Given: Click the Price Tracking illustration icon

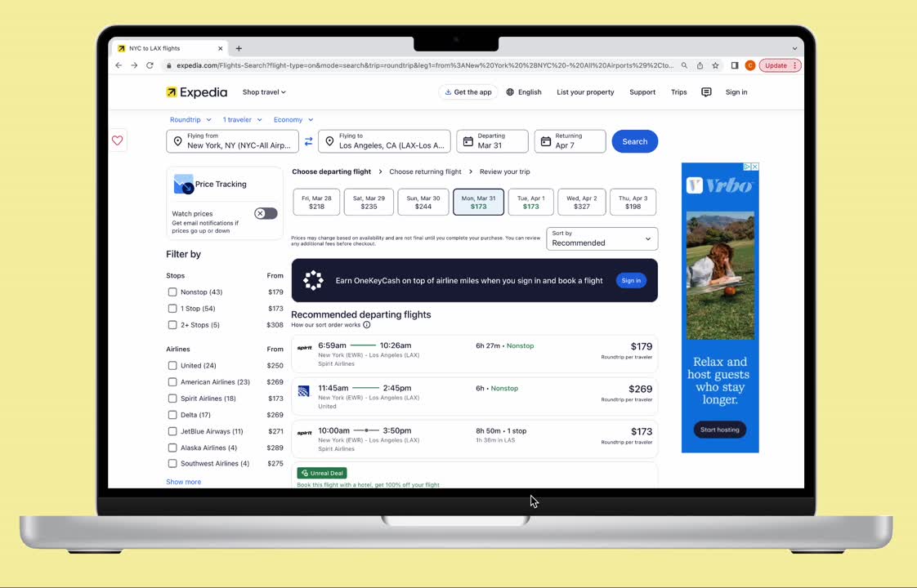Looking at the screenshot, I should coord(183,184).
